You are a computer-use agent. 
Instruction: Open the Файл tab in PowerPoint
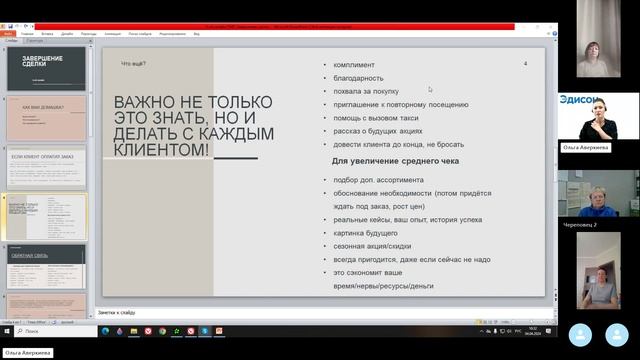8,34
